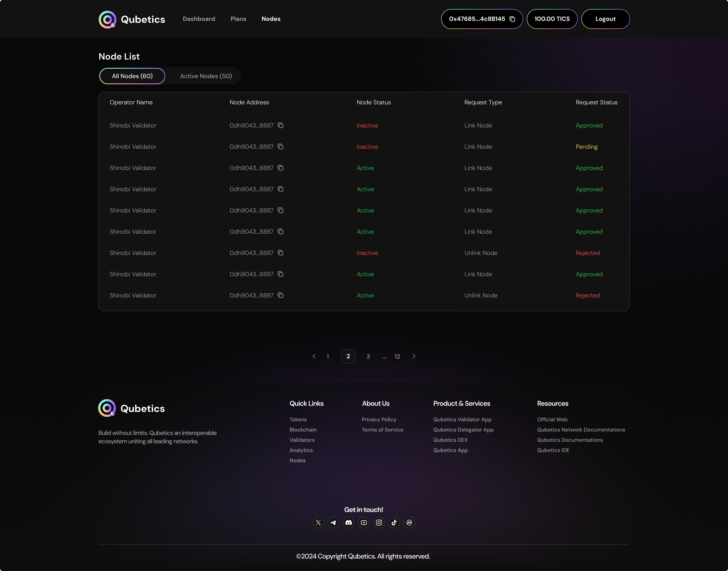Open the YouTube social icon
The width and height of the screenshot is (728, 571).
[364, 522]
